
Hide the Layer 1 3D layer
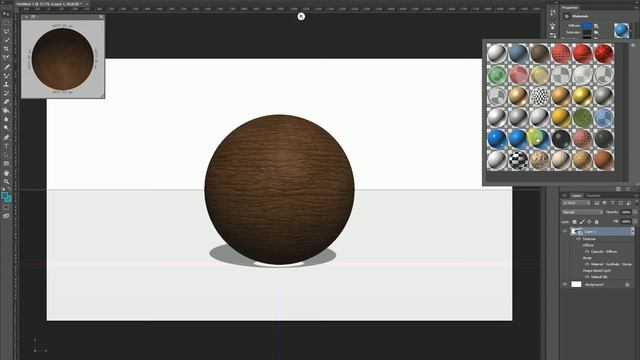565,231
